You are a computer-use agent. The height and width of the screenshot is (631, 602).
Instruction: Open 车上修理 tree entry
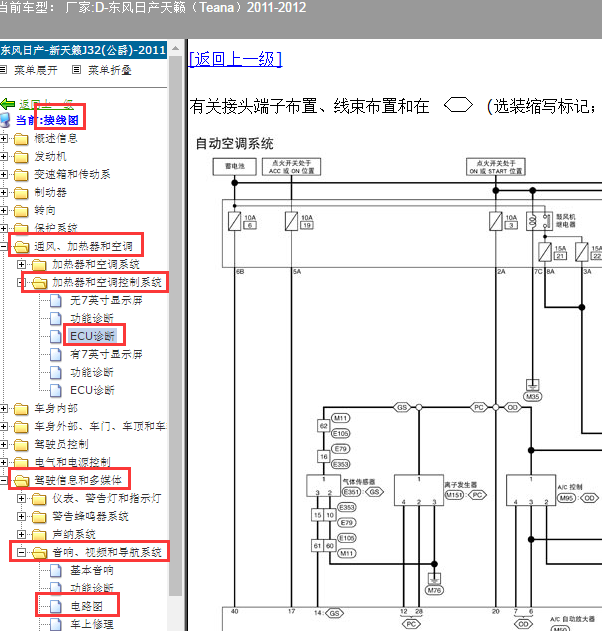coord(92,625)
